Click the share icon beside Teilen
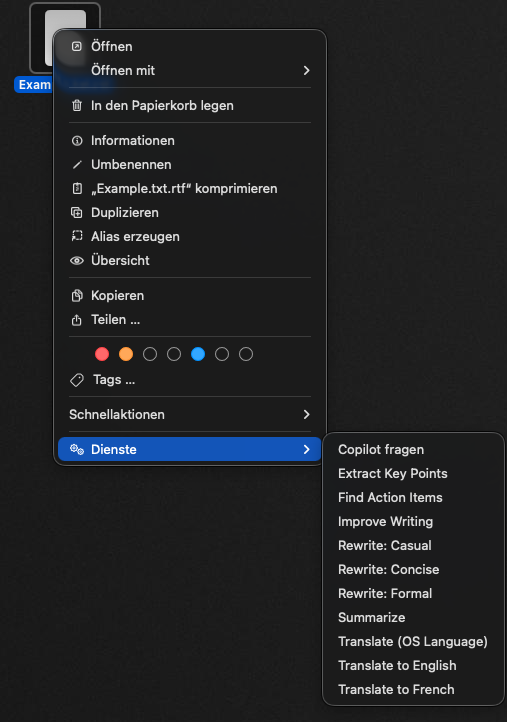Image resolution: width=507 pixels, height=722 pixels. click(x=77, y=320)
